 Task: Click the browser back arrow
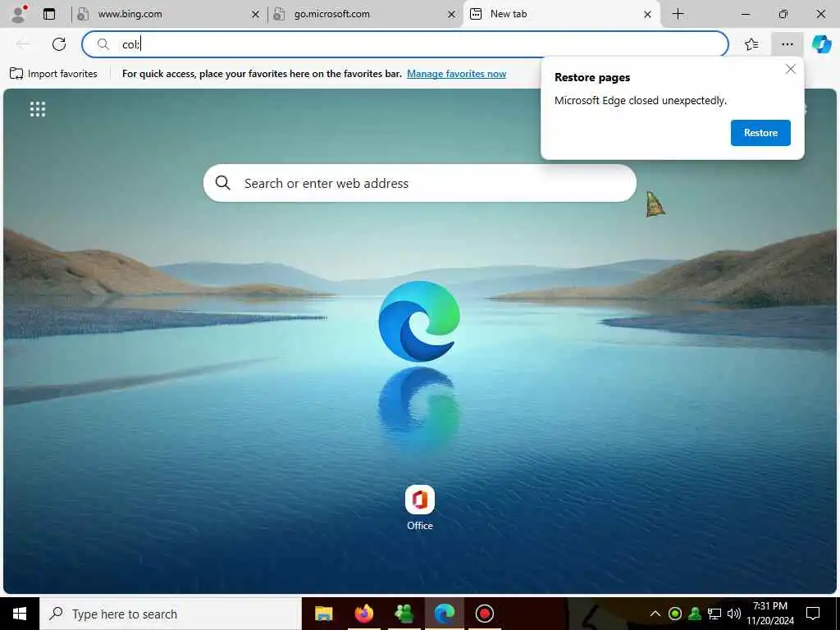click(22, 44)
